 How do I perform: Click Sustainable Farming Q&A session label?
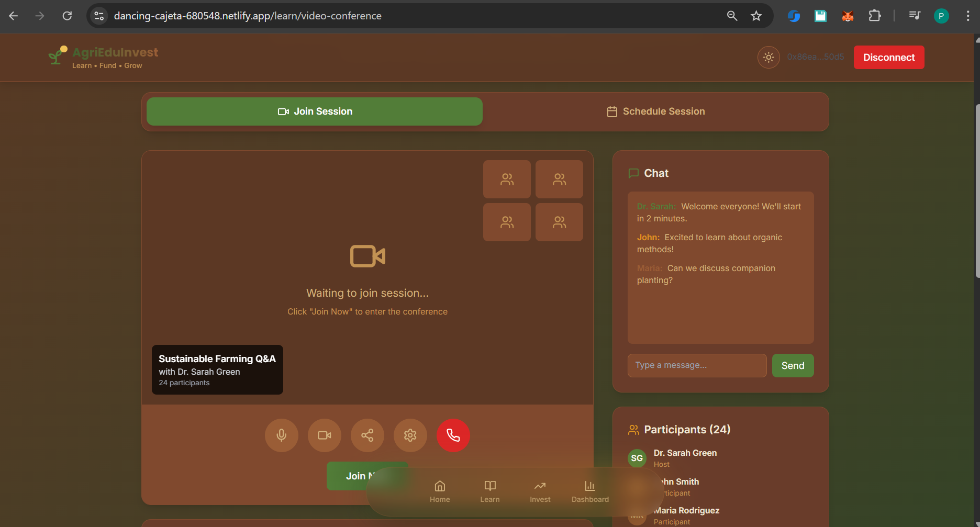(217, 369)
